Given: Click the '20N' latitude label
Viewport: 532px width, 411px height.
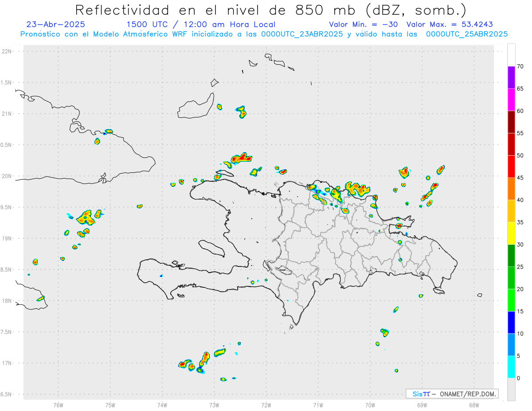Looking at the screenshot, I should tap(8, 176).
